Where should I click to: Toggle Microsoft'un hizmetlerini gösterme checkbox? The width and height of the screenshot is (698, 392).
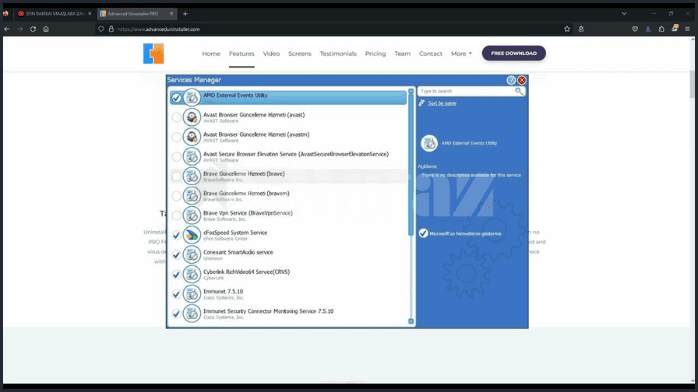click(x=423, y=233)
